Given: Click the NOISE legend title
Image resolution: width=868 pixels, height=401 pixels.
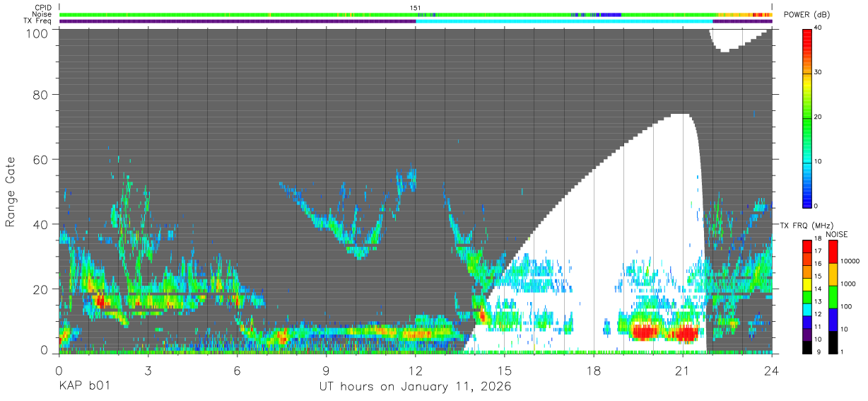Looking at the screenshot, I should point(836,234).
